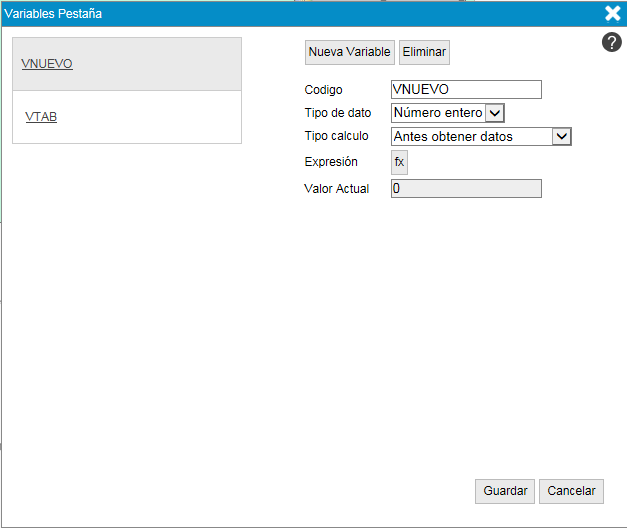Open the Tipo calculo dropdown arrow

click(x=562, y=136)
